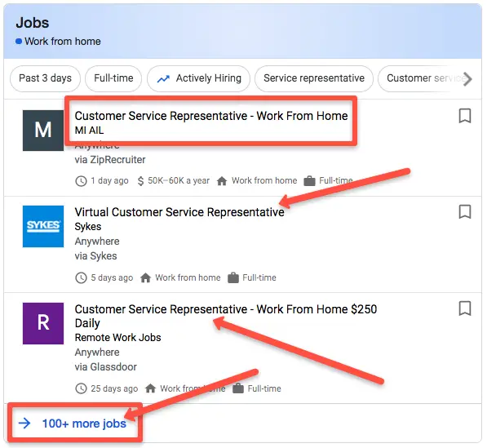The image size is (487, 448).
Task: Click the clock icon beside '25 days ago'
Action: pyautogui.click(x=81, y=388)
